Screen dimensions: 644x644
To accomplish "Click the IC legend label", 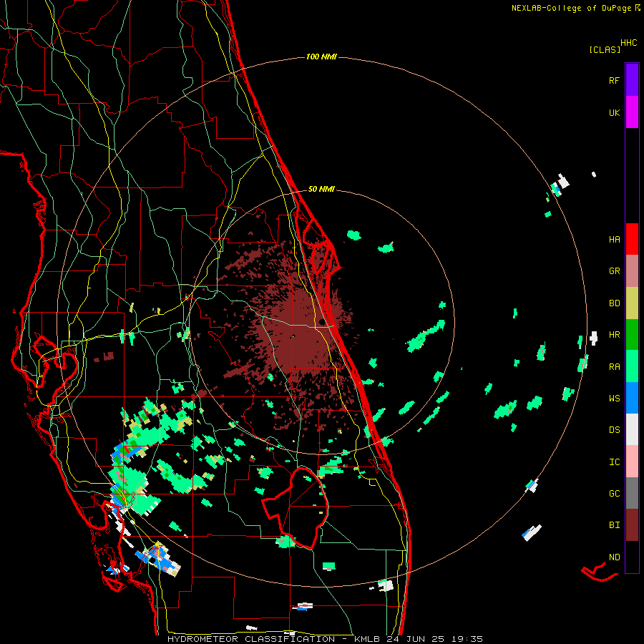I will [614, 462].
